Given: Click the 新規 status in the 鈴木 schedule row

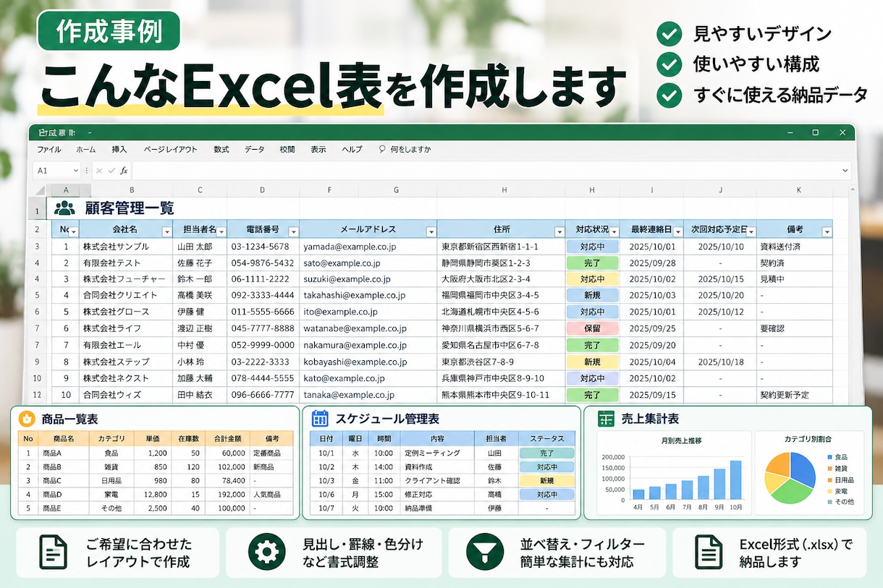Looking at the screenshot, I should coord(546,480).
